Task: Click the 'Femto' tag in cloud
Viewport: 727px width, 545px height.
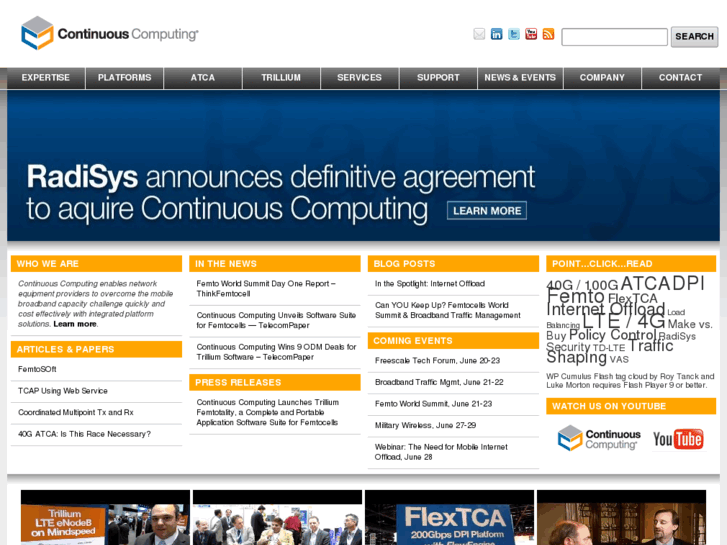Action: click(575, 295)
